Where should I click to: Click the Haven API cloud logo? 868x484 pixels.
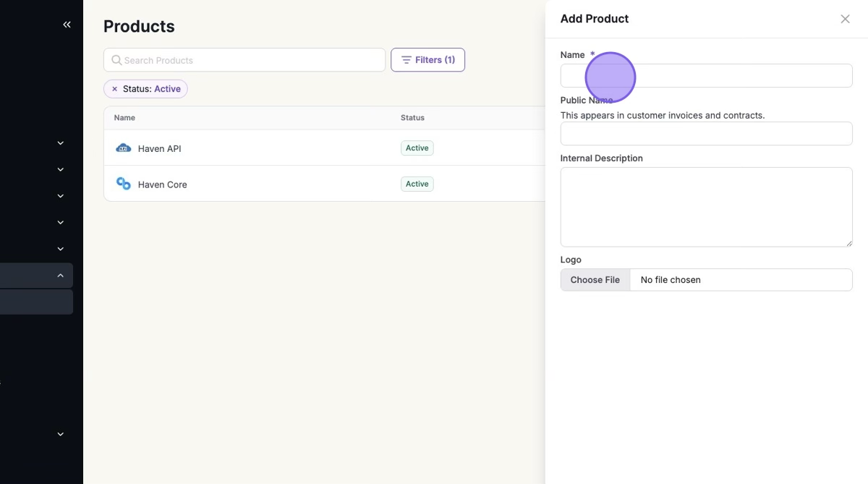[123, 148]
